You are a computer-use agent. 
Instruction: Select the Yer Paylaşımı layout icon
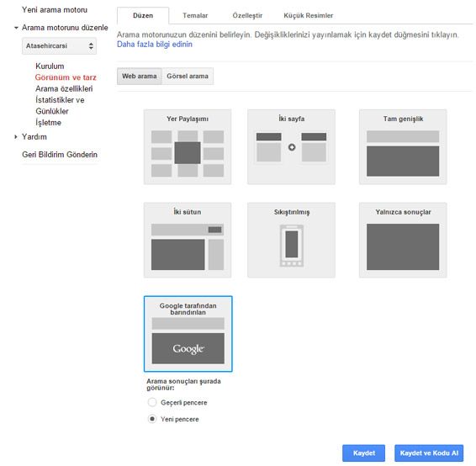[x=188, y=147]
